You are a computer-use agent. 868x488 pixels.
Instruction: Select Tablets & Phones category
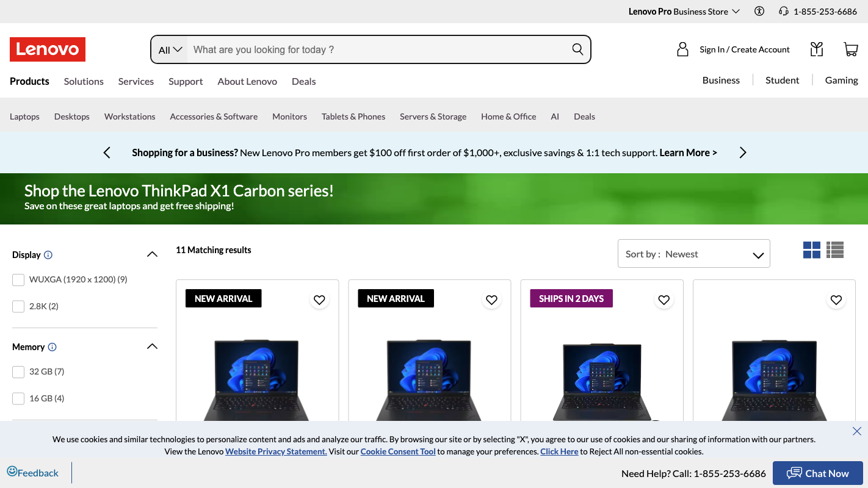(x=353, y=117)
